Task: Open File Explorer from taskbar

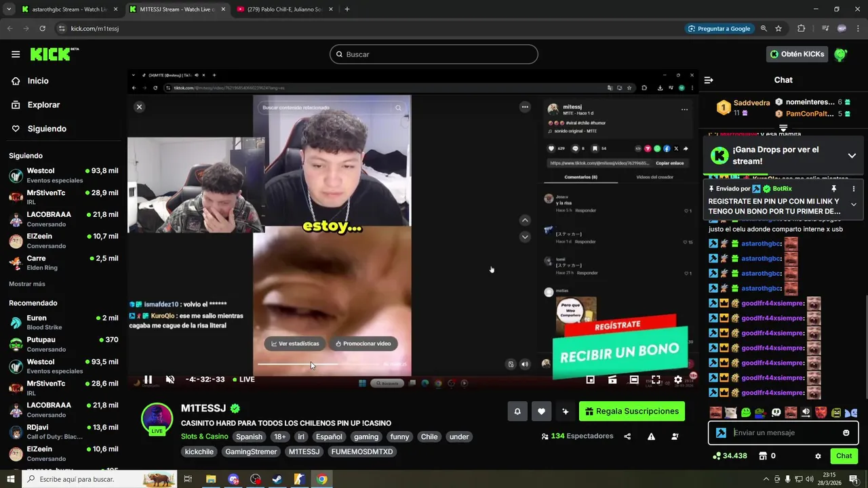Action: [x=211, y=479]
